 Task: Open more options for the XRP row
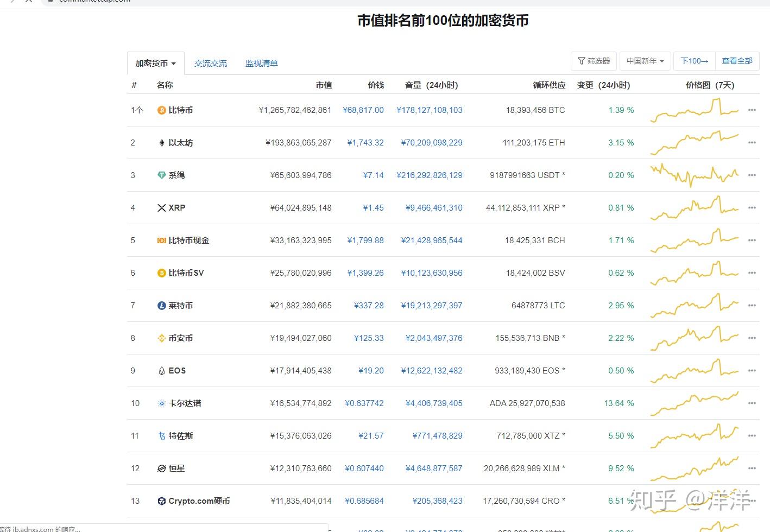tap(752, 208)
